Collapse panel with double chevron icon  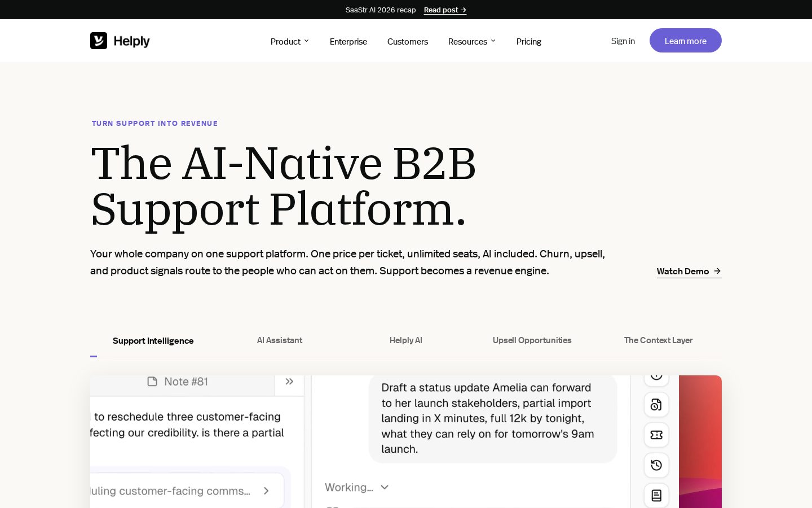(x=289, y=382)
